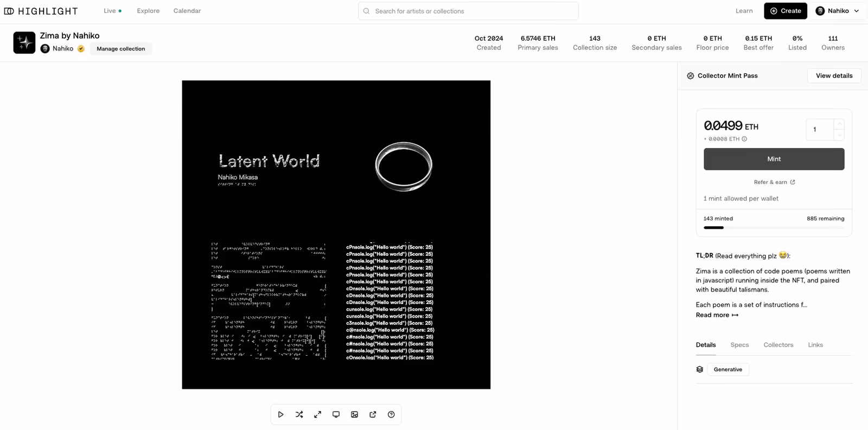The height and width of the screenshot is (430, 868).
Task: Open the Explore menu item
Action: (x=148, y=11)
